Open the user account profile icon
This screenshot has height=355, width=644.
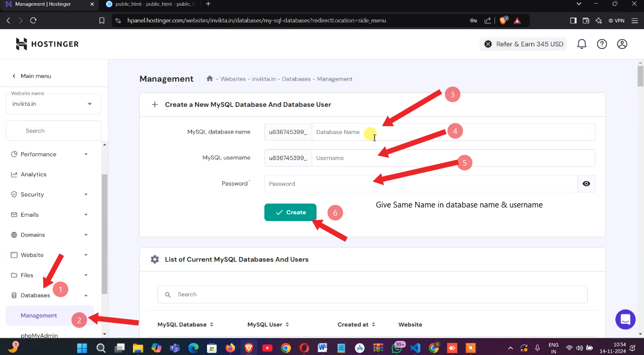coord(622,44)
